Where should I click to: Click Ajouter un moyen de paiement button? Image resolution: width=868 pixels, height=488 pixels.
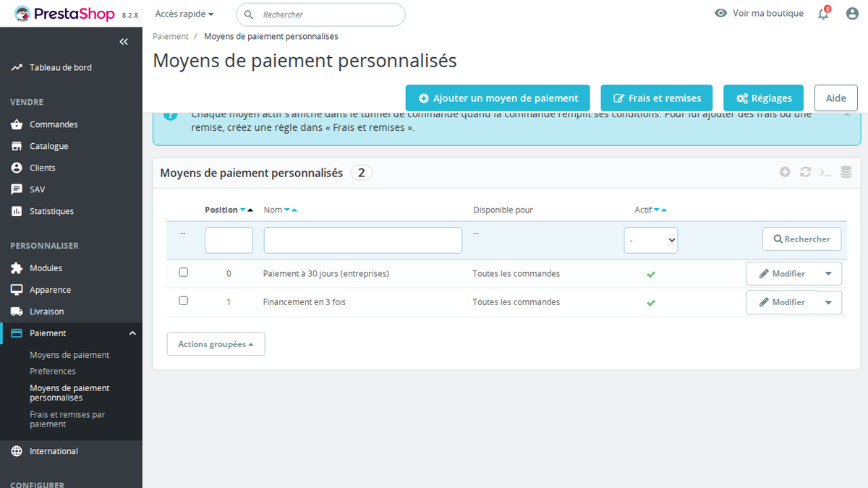click(498, 98)
